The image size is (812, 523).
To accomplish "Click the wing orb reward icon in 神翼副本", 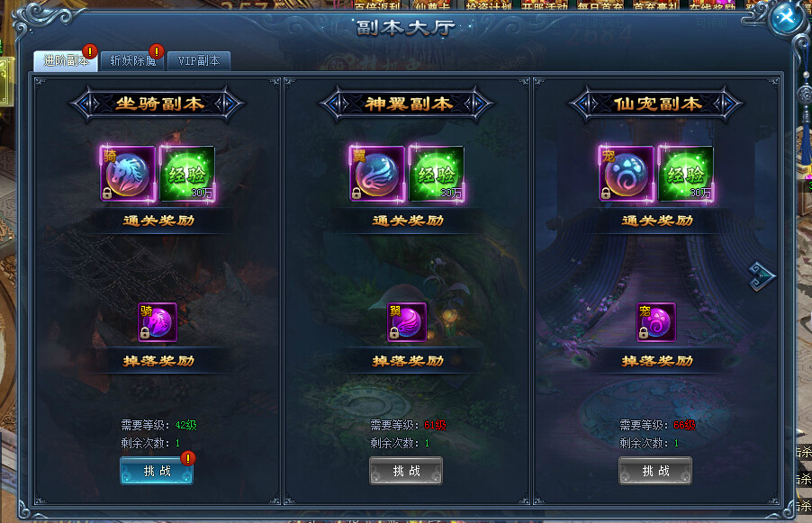I will 377,174.
